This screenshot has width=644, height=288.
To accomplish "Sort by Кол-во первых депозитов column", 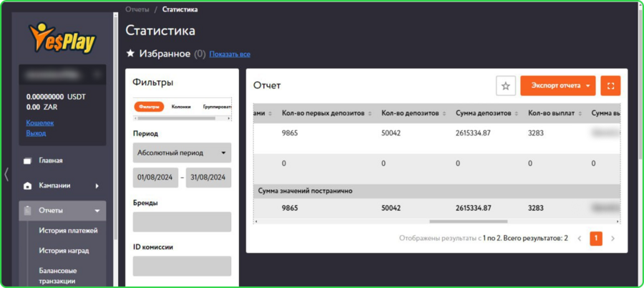I will pos(370,113).
